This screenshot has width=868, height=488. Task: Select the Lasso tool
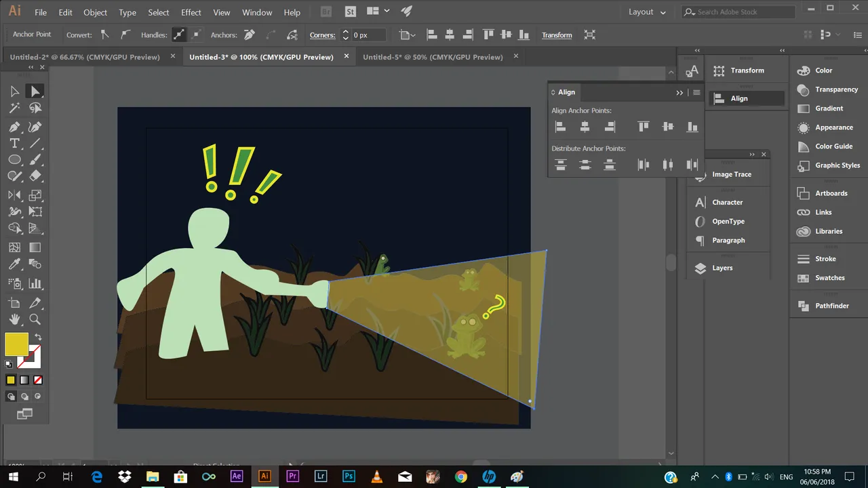point(35,108)
